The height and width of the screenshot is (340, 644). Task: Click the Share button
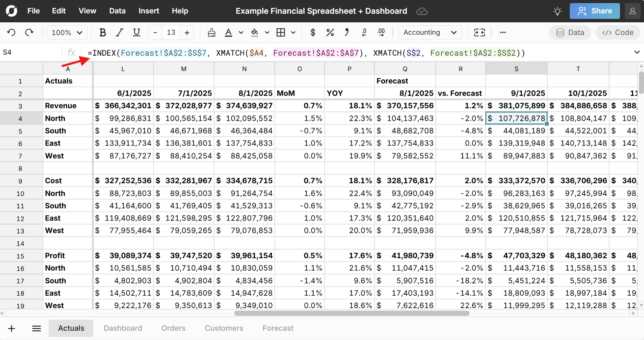click(595, 11)
